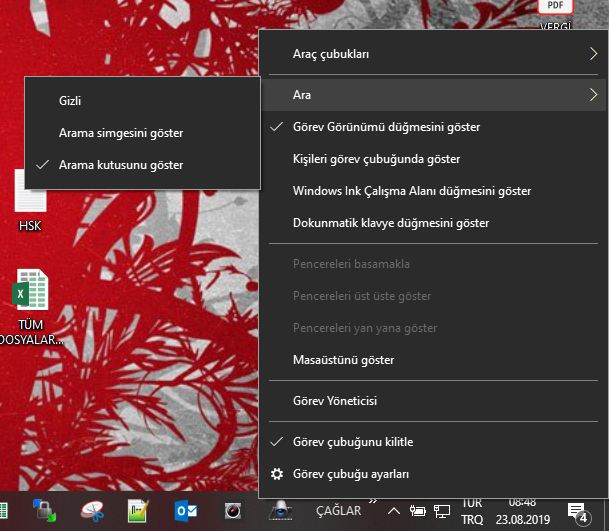Screen dimensions: 609x531
Task: Enable Windows Ink Çalışma Alanı düğmesini göster
Action: pyautogui.click(x=433, y=191)
